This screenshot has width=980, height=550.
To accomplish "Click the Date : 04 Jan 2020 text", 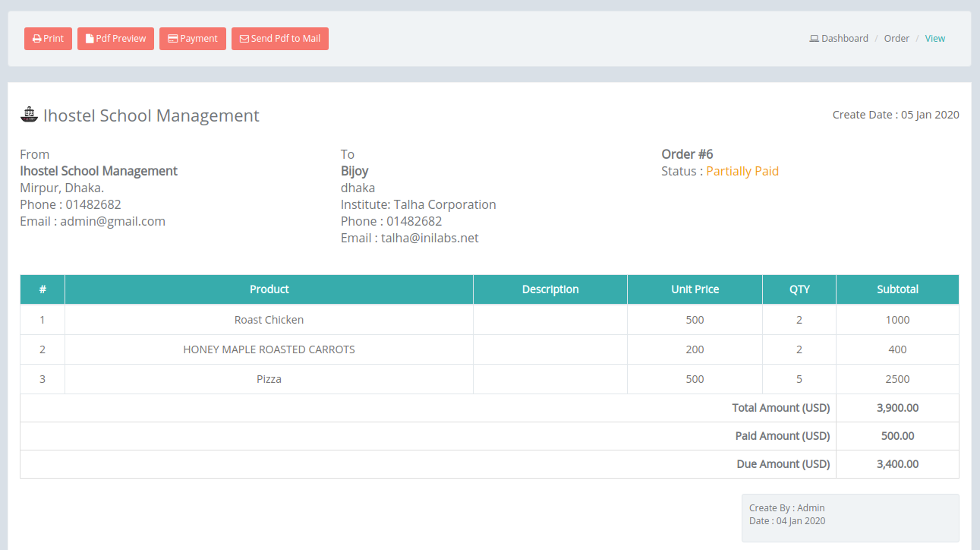I will pos(787,521).
